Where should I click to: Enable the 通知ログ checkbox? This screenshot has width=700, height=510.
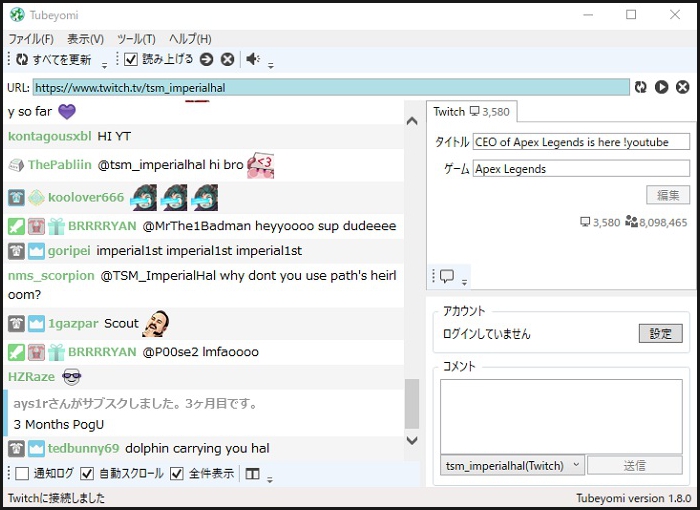click(22, 474)
